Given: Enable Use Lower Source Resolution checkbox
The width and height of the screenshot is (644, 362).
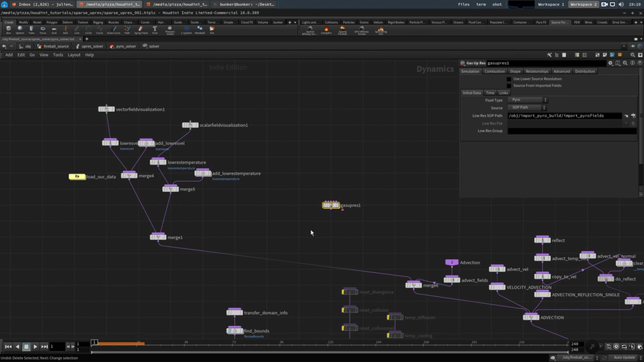Looking at the screenshot, I should [x=509, y=79].
